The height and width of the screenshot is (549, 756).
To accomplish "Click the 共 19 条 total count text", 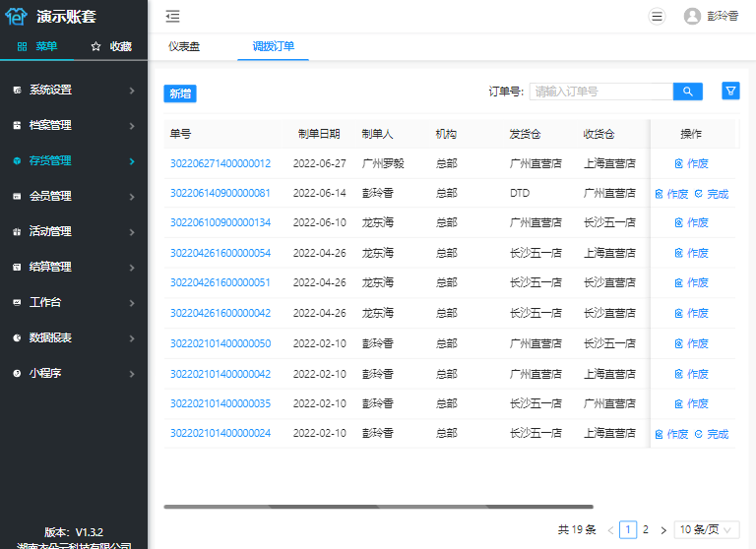I will (577, 529).
